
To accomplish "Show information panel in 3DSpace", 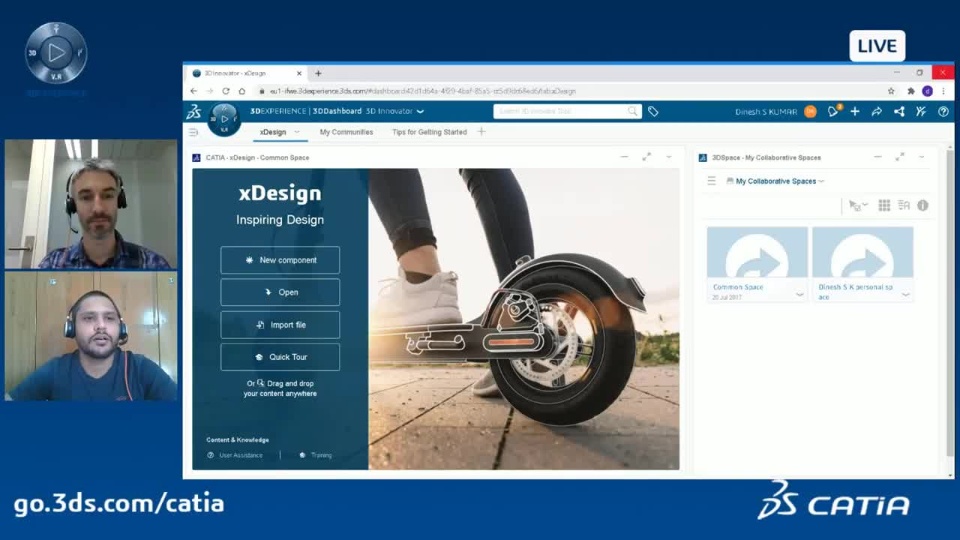I will point(923,206).
